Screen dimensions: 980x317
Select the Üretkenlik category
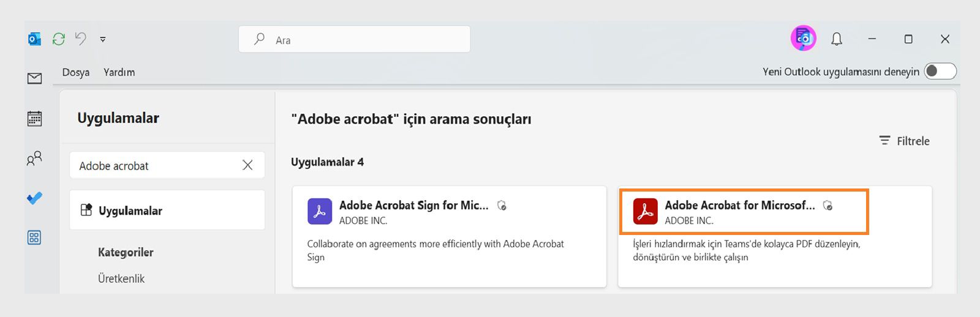[x=121, y=278]
